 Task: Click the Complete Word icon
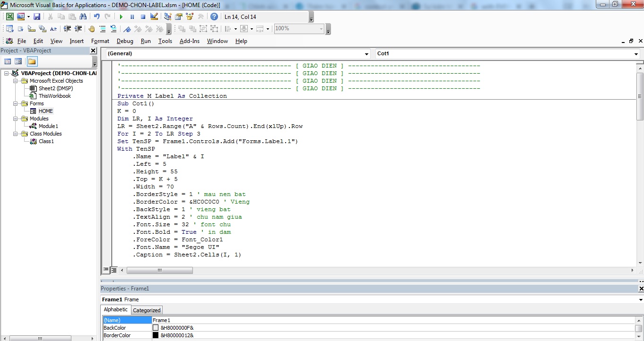(x=53, y=29)
